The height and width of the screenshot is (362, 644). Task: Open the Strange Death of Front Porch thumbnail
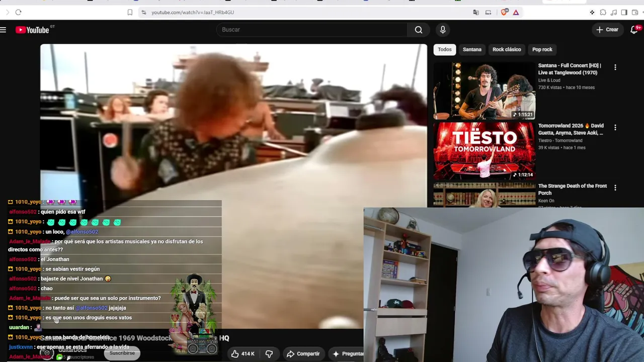(x=485, y=195)
